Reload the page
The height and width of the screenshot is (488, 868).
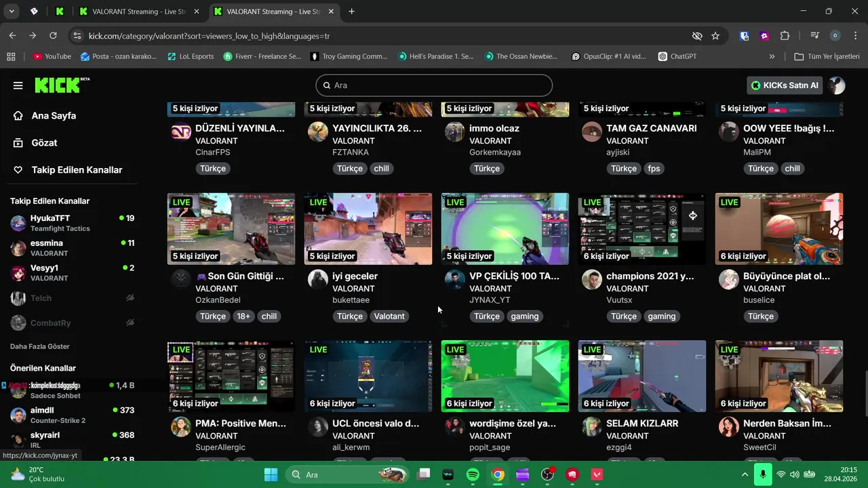[53, 36]
